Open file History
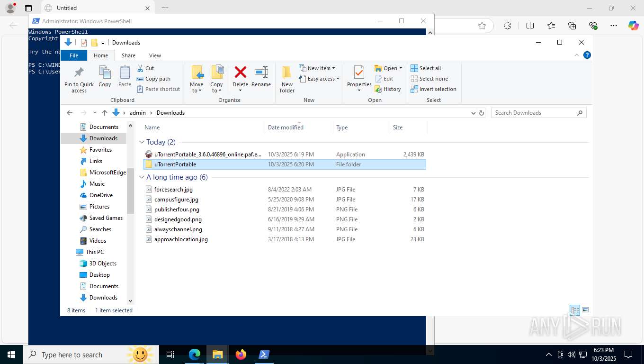 pyautogui.click(x=388, y=89)
